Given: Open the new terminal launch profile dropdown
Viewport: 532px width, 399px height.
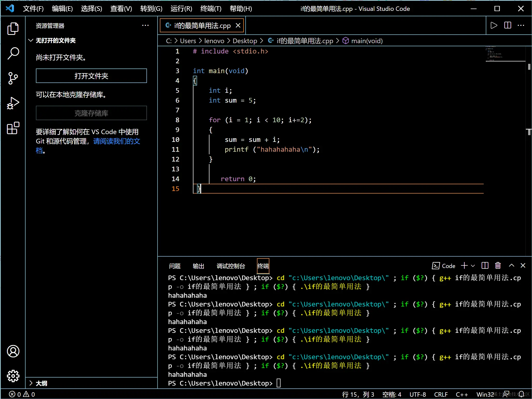Looking at the screenshot, I should coord(473,266).
